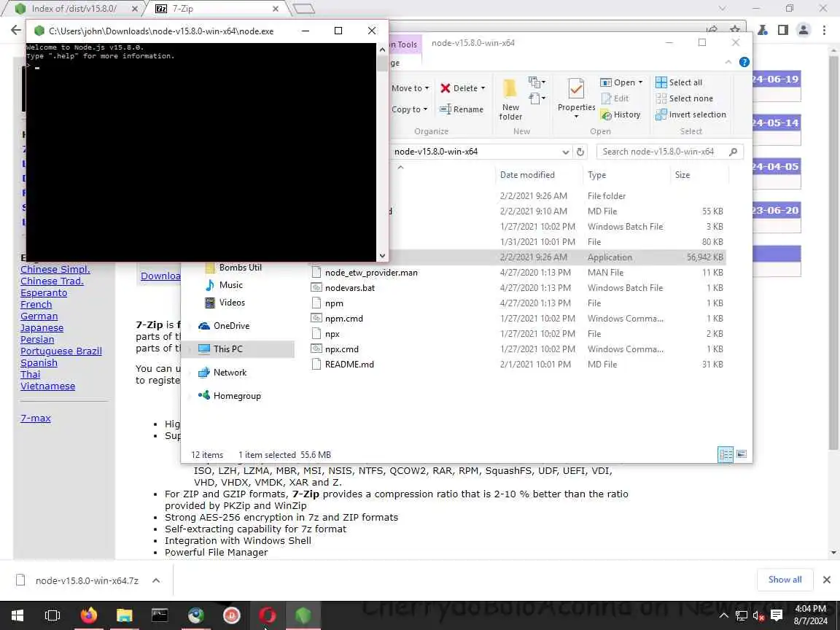
Task: Open the Chinese Simpl. language link
Action: [x=55, y=270]
